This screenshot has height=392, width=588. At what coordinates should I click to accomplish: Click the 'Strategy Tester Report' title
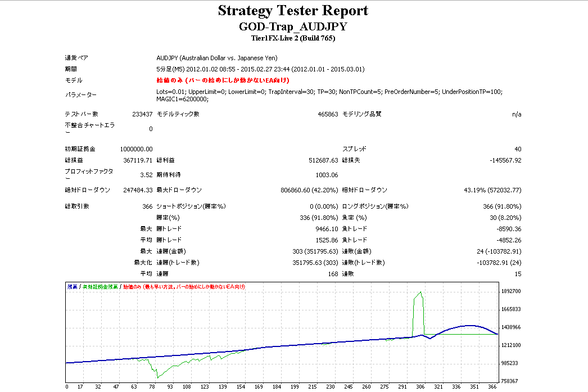pos(293,11)
